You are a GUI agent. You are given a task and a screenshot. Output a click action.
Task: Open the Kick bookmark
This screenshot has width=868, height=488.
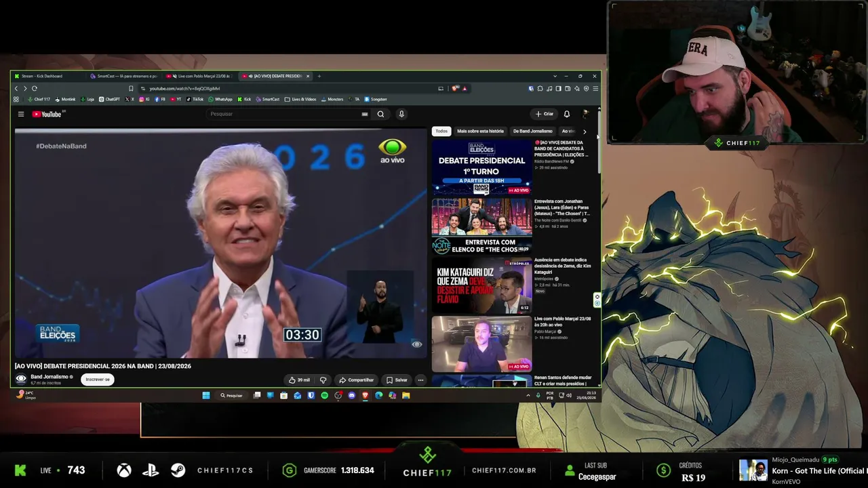[244, 100]
